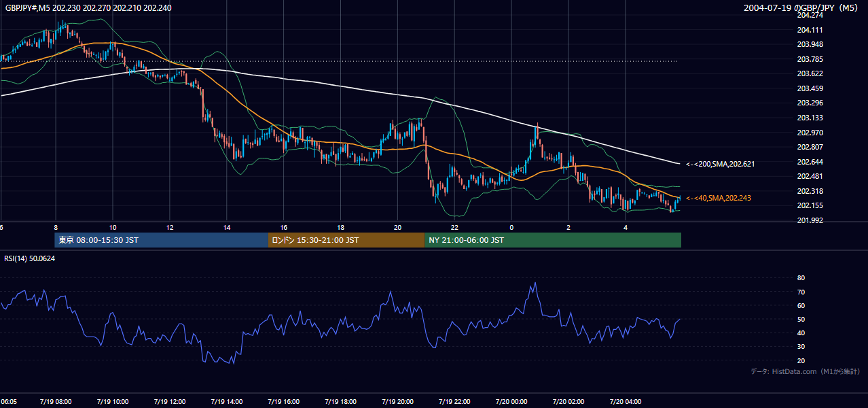Click the 7/19 08:00 time axis label

pyautogui.click(x=54, y=402)
